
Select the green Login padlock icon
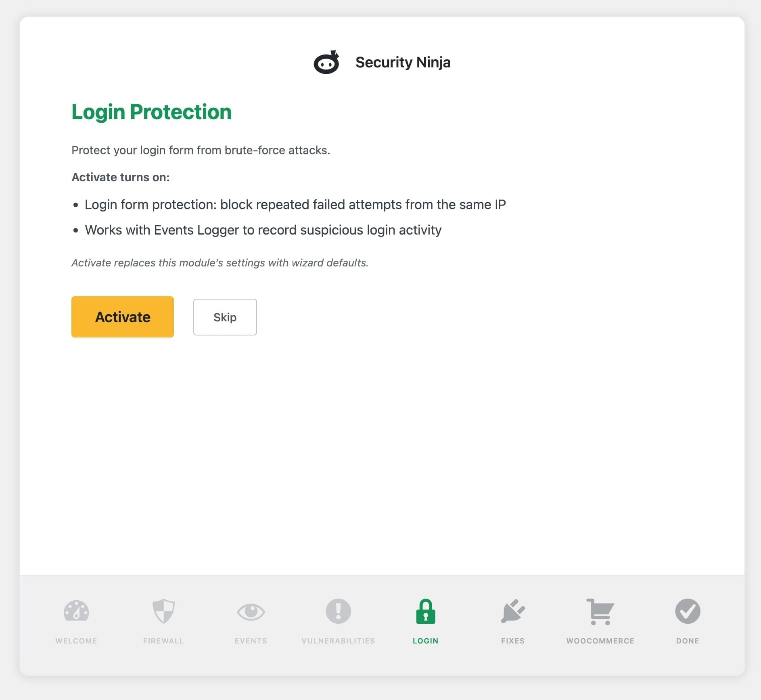point(426,611)
